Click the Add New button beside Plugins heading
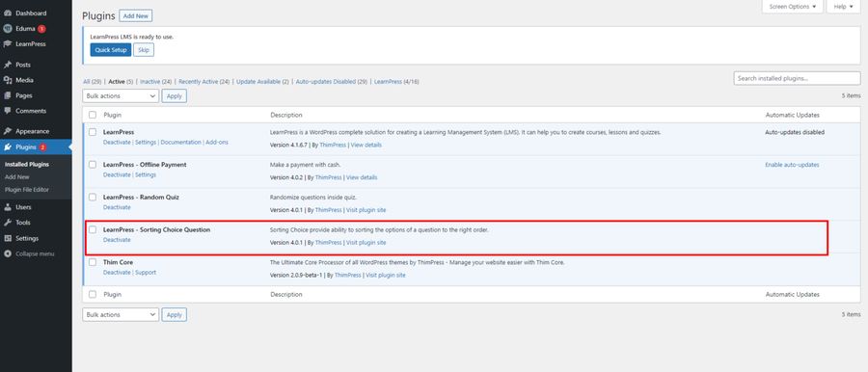This screenshot has width=868, height=372. click(136, 16)
